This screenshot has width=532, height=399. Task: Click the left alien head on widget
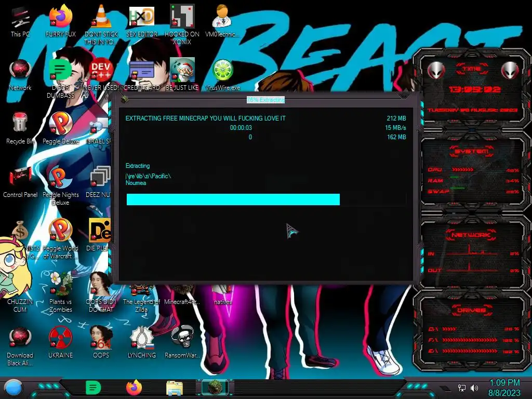click(x=436, y=70)
